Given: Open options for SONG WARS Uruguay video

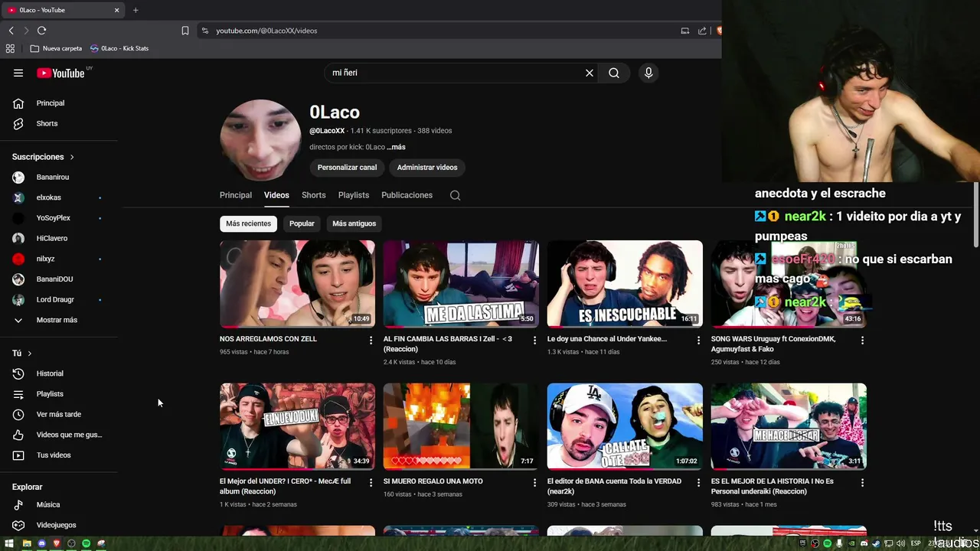Looking at the screenshot, I should [x=862, y=340].
